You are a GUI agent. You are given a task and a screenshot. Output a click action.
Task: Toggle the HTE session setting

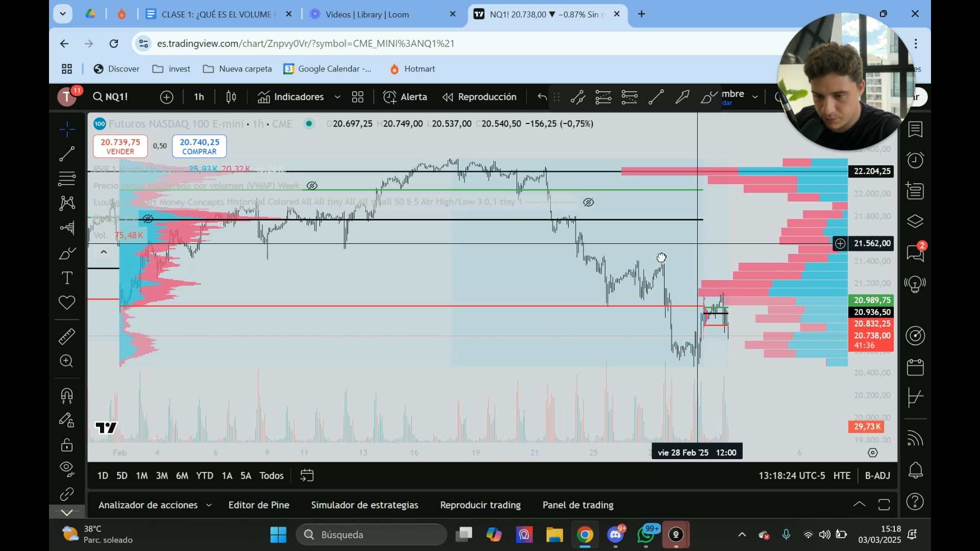click(842, 476)
